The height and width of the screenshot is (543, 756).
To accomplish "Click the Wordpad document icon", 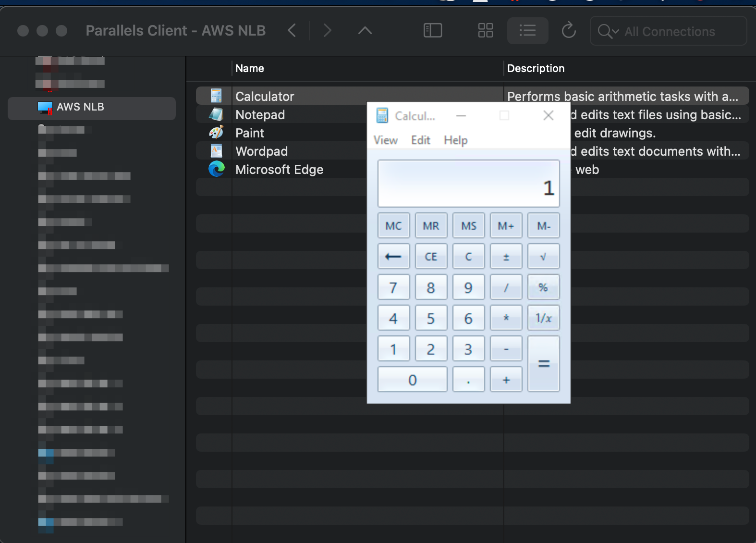I will coord(216,151).
